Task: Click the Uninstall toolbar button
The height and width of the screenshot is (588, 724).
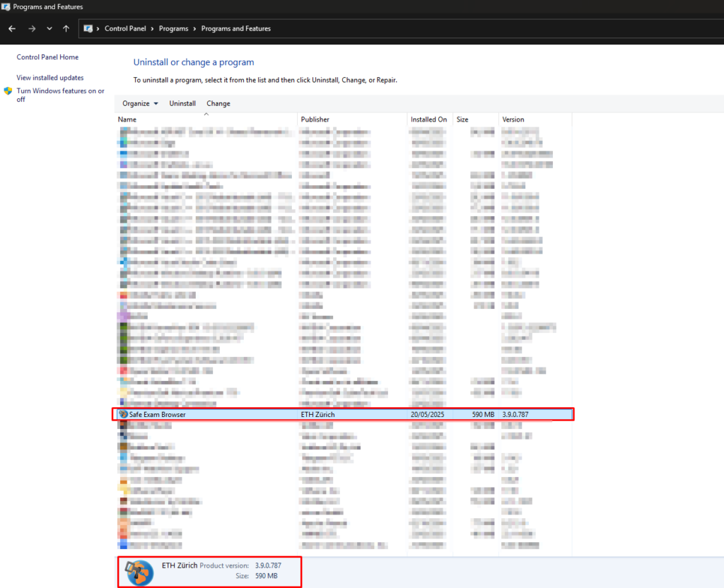Action: click(x=182, y=103)
